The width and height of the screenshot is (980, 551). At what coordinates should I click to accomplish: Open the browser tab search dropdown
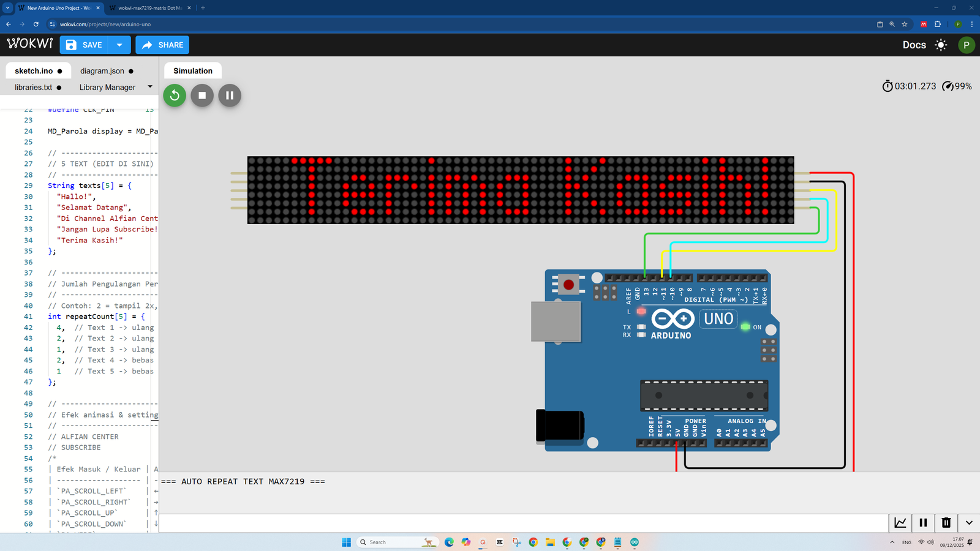pos(7,8)
